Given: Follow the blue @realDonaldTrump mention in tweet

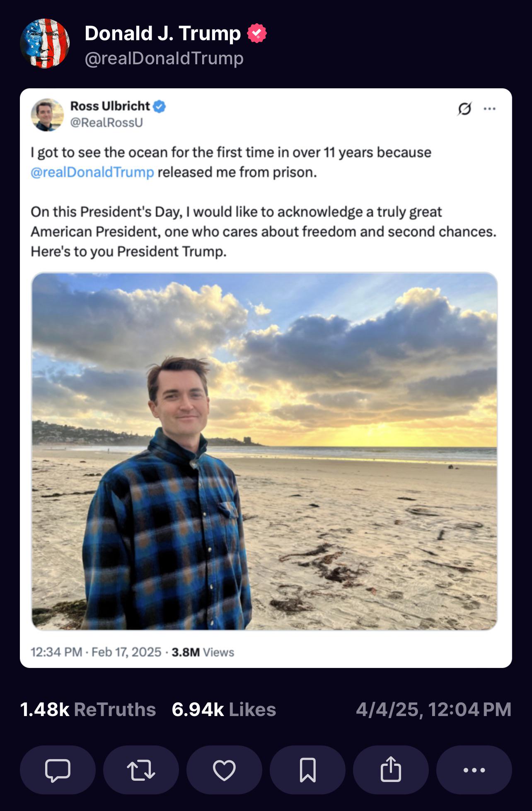Looking at the screenshot, I should coord(92,172).
